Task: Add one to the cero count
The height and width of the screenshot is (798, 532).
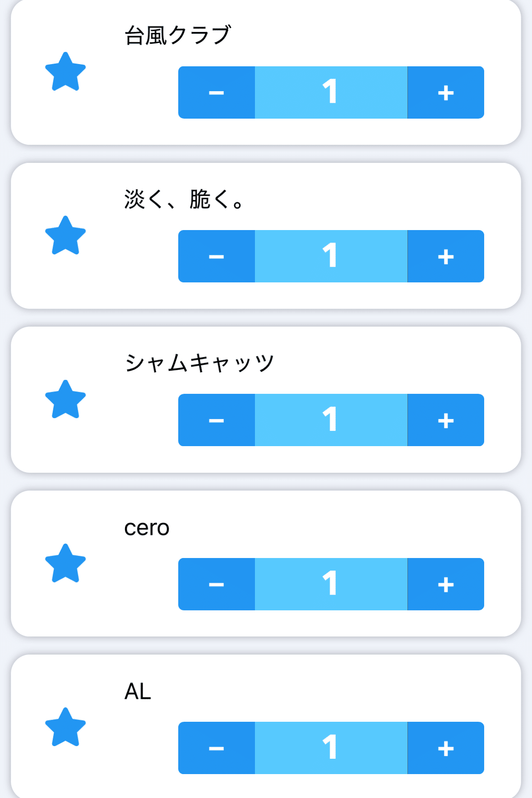Action: pos(445,584)
